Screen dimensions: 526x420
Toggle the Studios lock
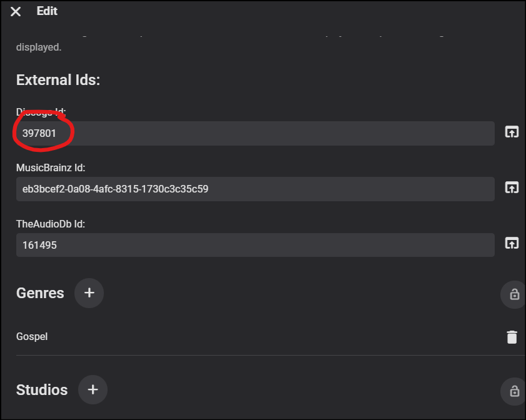[x=514, y=391]
